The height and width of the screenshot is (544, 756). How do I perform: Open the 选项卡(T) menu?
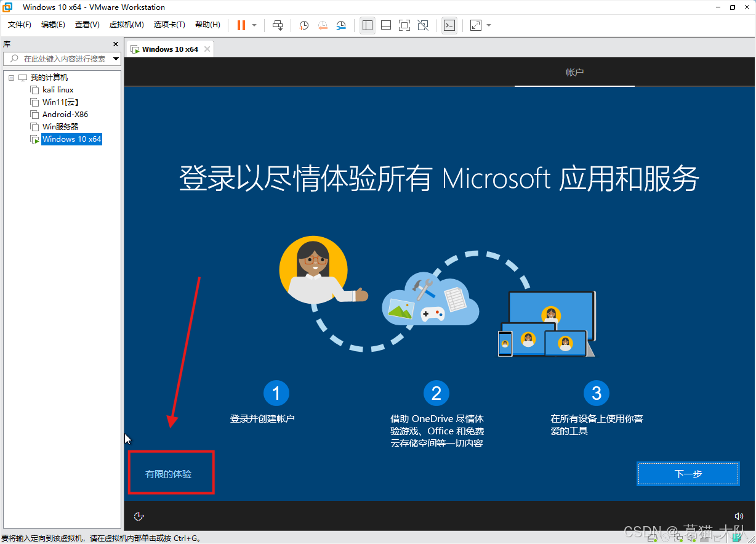(169, 25)
